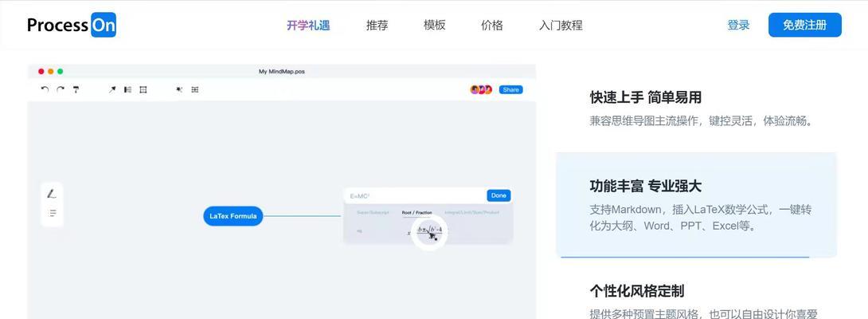The width and height of the screenshot is (868, 319).
Task: Click the blue Share button
Action: click(x=510, y=90)
